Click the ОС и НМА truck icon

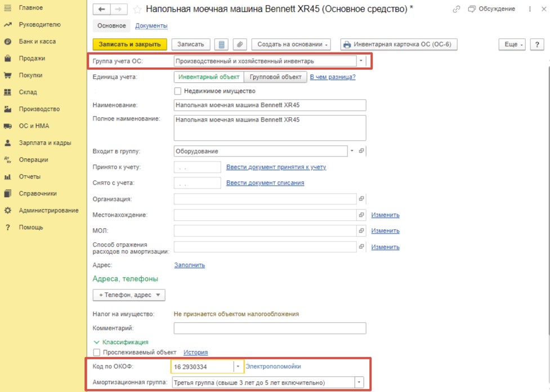click(x=8, y=126)
